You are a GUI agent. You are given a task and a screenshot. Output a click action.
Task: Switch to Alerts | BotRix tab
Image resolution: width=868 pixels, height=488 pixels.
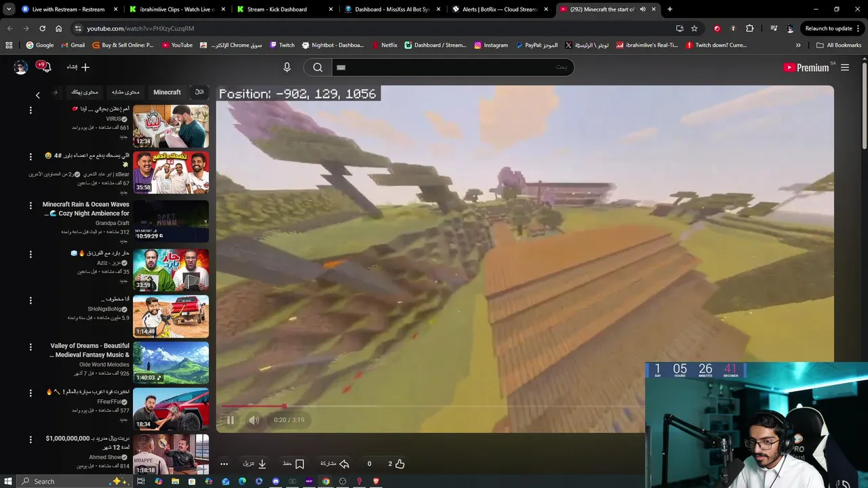(500, 9)
